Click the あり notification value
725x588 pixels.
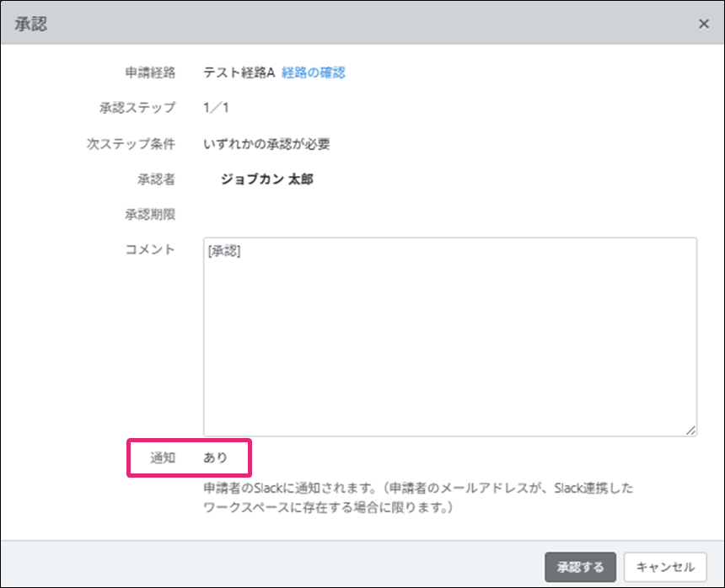point(215,458)
